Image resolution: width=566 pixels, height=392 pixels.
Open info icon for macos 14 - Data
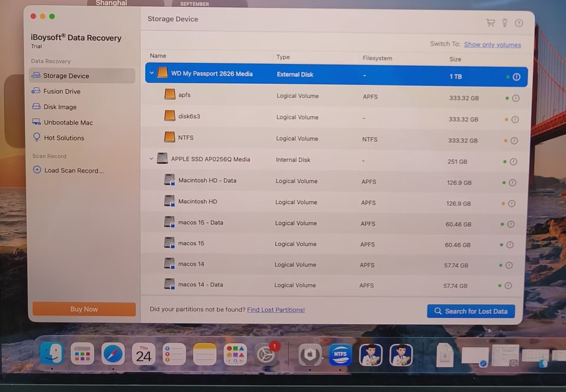(508, 286)
